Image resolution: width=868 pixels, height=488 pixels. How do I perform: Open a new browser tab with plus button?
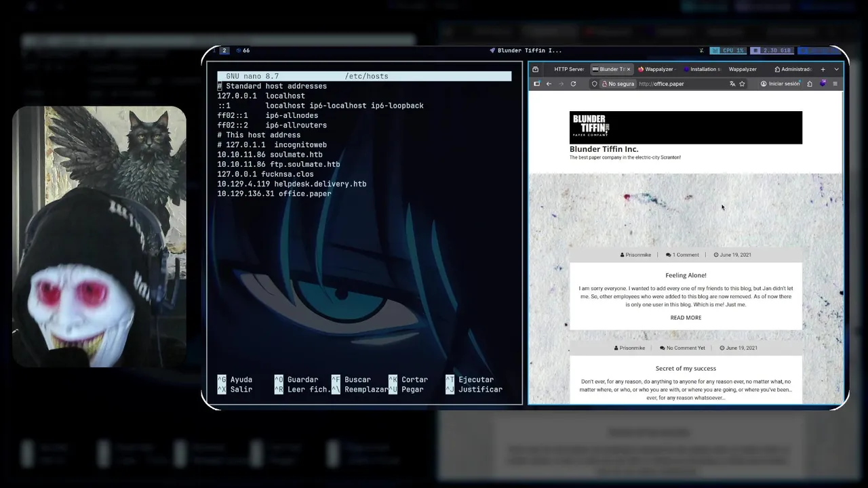tap(823, 69)
